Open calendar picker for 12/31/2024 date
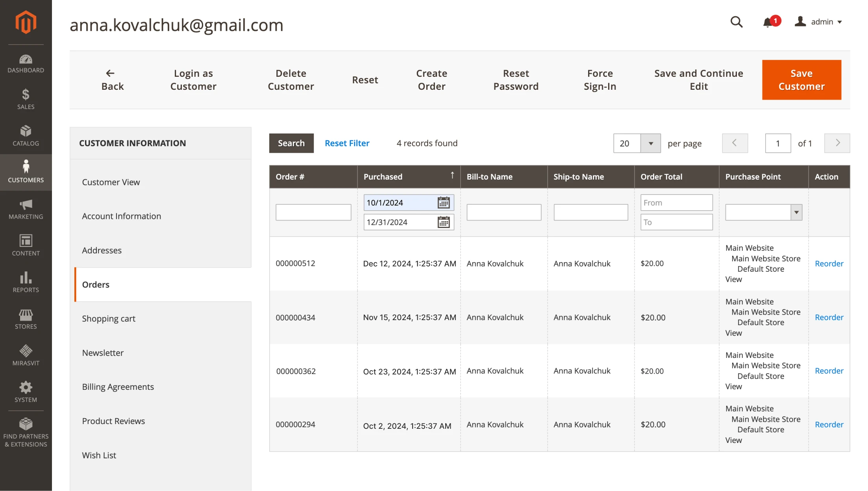 tap(444, 222)
